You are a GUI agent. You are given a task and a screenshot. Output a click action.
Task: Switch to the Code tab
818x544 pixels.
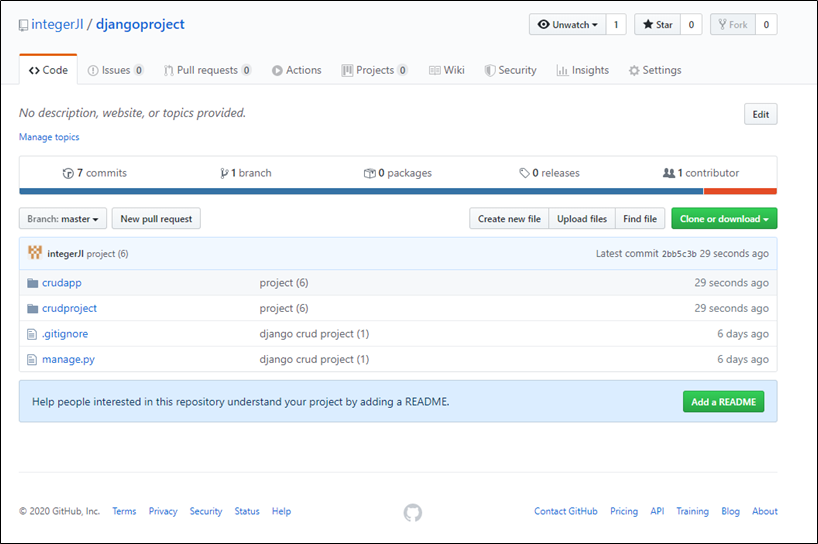pos(49,70)
